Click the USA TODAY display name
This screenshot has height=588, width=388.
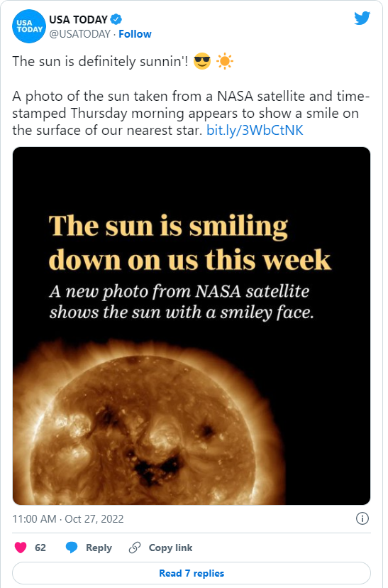[78, 19]
